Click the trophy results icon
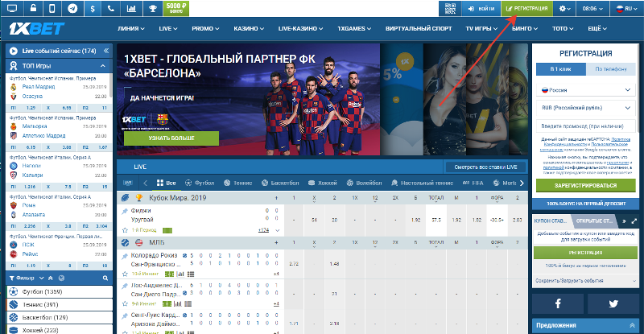Image resolution: width=644 pixels, height=334 pixels. (154, 8)
